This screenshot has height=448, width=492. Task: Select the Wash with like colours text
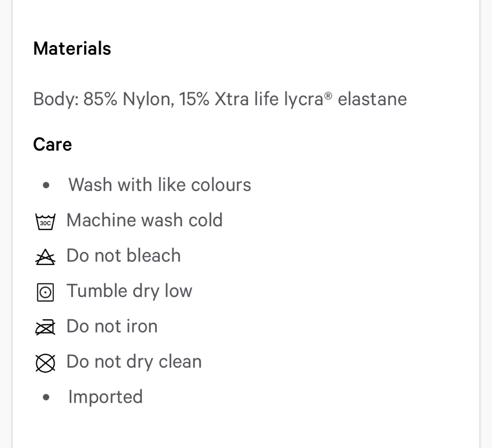click(x=160, y=185)
